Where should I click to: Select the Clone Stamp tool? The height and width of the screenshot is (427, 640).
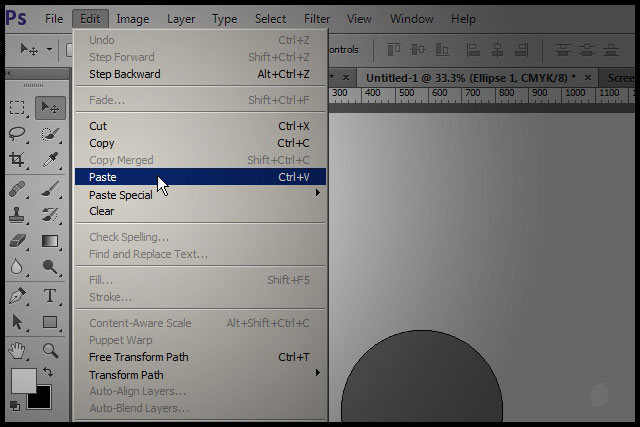[18, 214]
